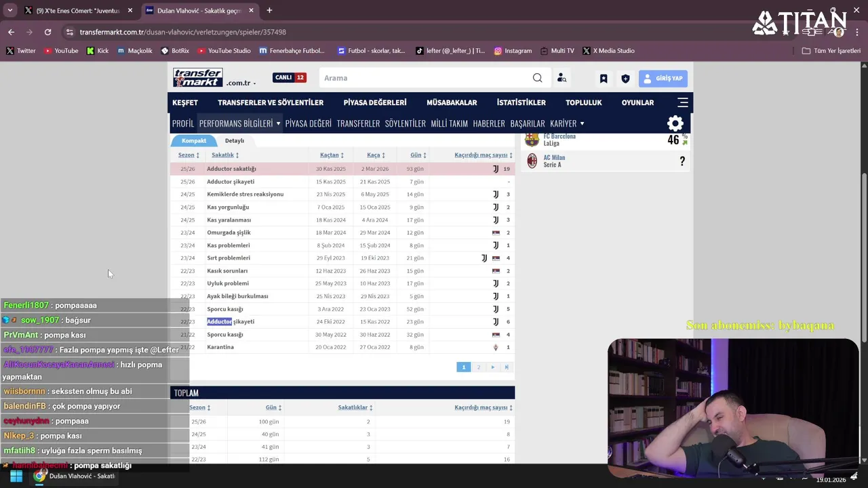Open the X Media Studio bookmark
Screen dimensions: 868x488
point(608,51)
